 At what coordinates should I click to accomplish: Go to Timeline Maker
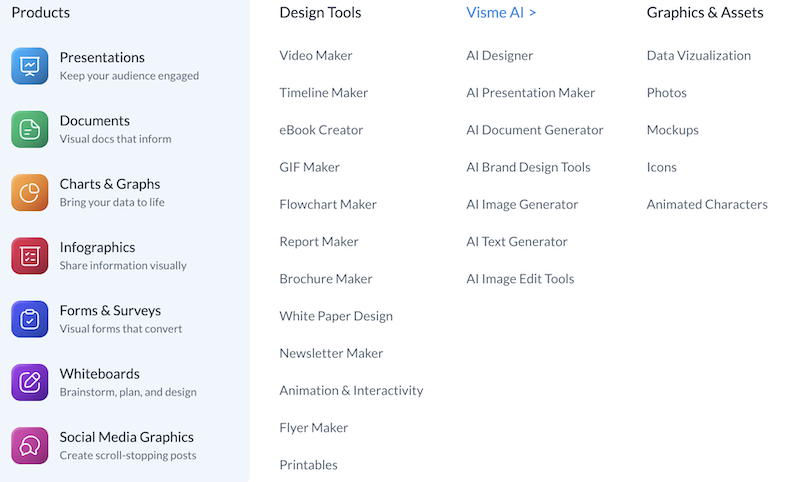pos(323,92)
